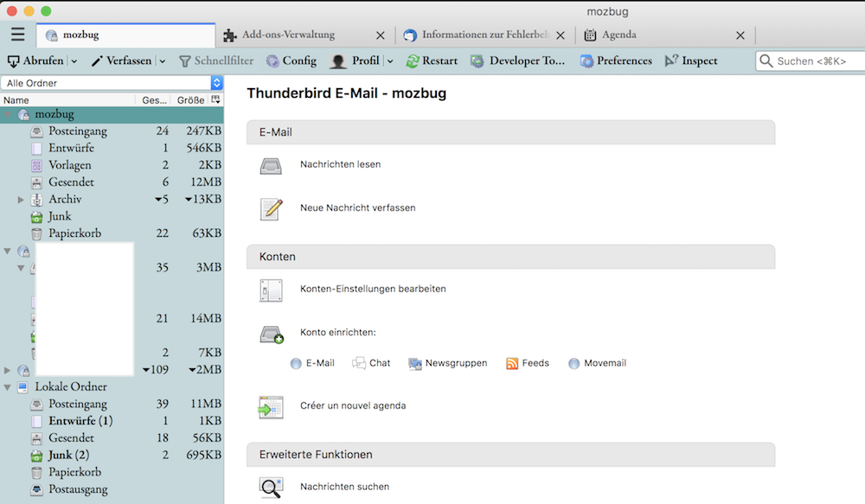Click Neue Nachricht verfassen link
865x504 pixels.
click(358, 207)
